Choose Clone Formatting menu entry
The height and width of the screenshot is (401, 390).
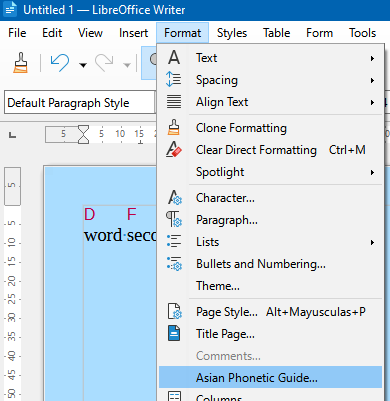[270, 128]
